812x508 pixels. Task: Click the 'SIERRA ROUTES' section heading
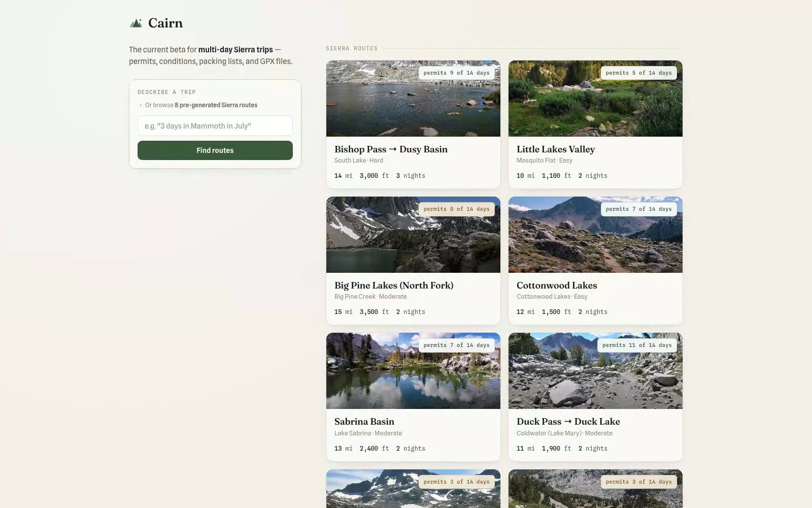click(x=352, y=49)
